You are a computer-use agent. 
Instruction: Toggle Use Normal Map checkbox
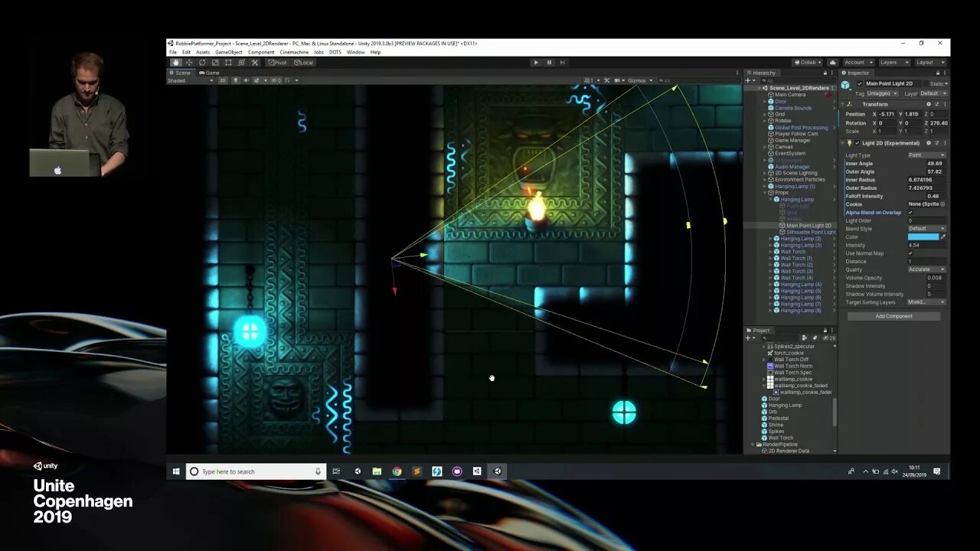910,253
